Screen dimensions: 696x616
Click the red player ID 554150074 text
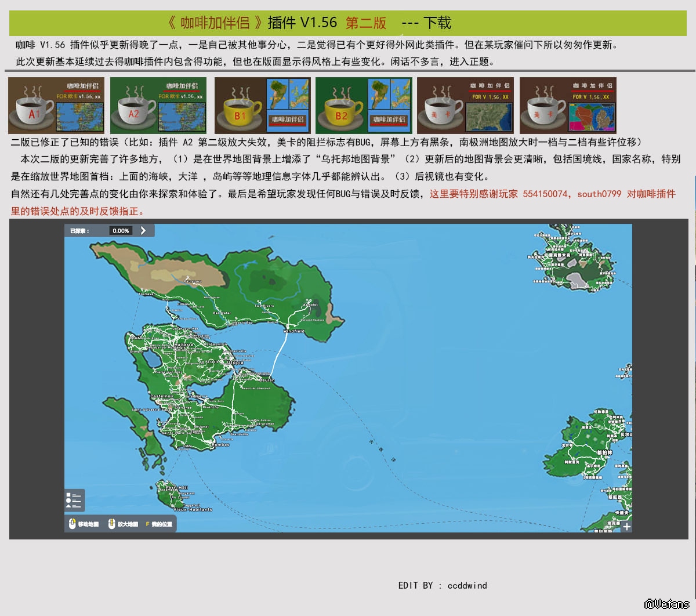pyautogui.click(x=545, y=194)
